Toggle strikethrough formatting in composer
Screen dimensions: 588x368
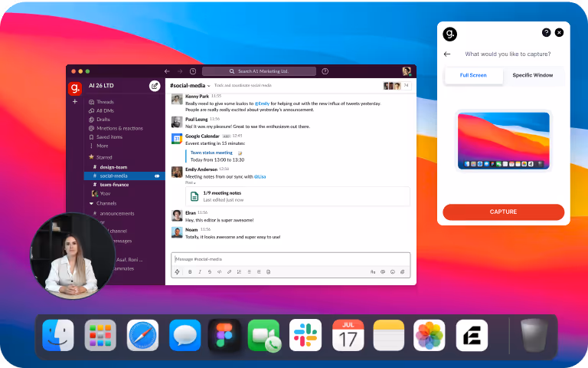pyautogui.click(x=210, y=272)
